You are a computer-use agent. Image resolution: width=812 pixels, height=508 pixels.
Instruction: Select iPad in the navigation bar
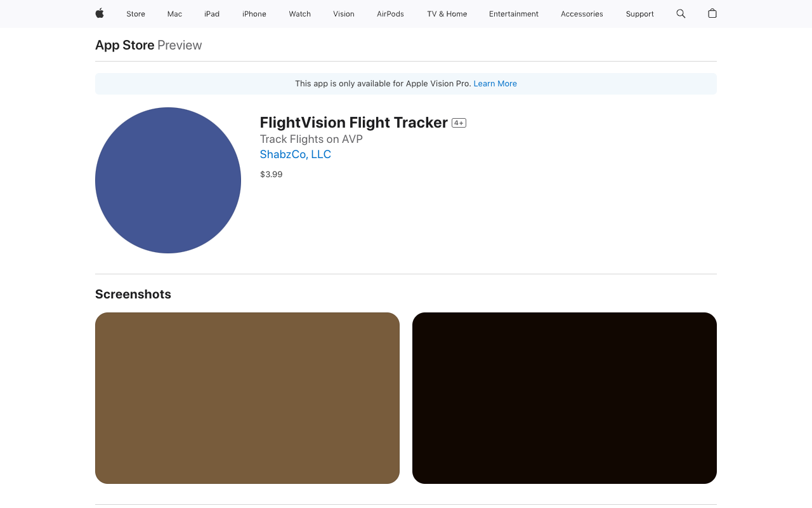pyautogui.click(x=212, y=14)
